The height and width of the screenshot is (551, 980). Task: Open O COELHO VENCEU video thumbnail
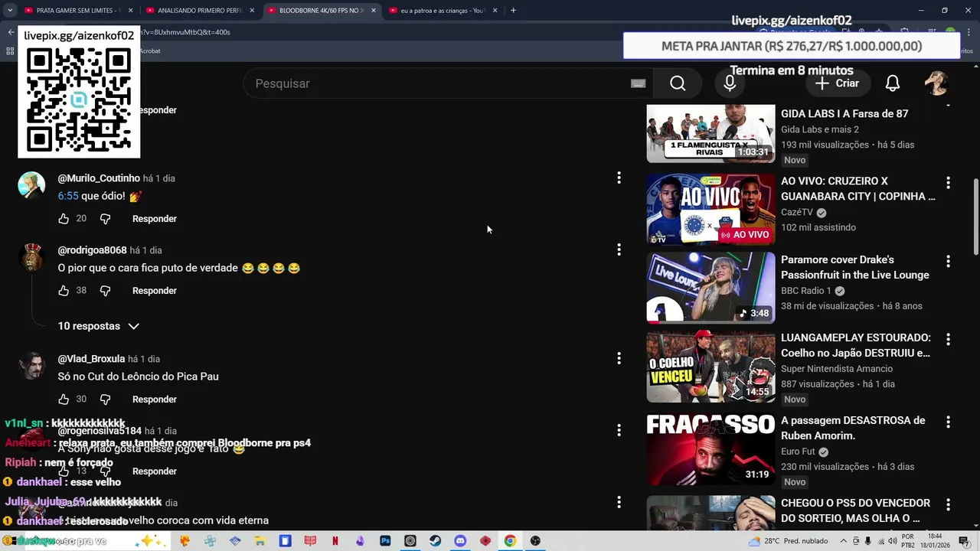[x=710, y=367]
